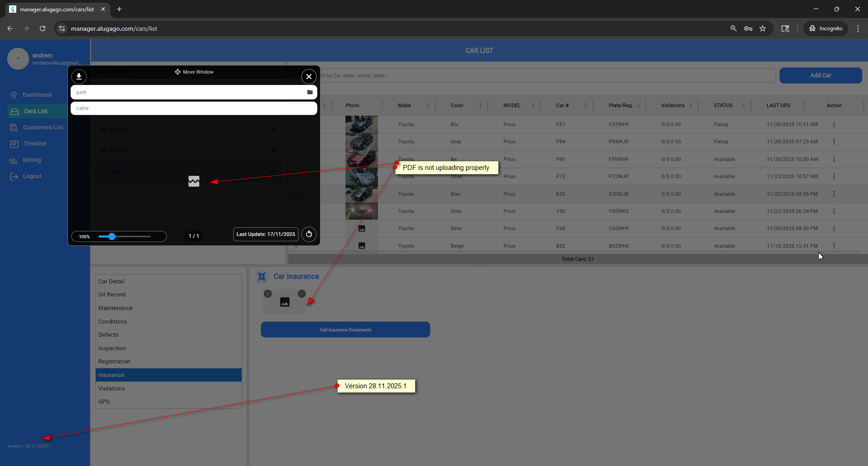Open the action menu for car Y30
This screenshot has width=868, height=466.
[834, 211]
